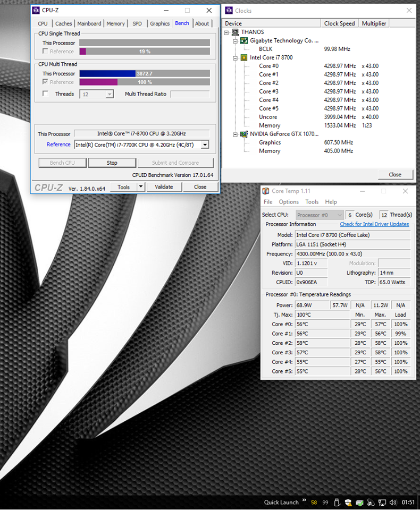Viewport: 420px width, 510px height.
Task: Click the blue Reference link in CPU-Z
Action: [58, 144]
